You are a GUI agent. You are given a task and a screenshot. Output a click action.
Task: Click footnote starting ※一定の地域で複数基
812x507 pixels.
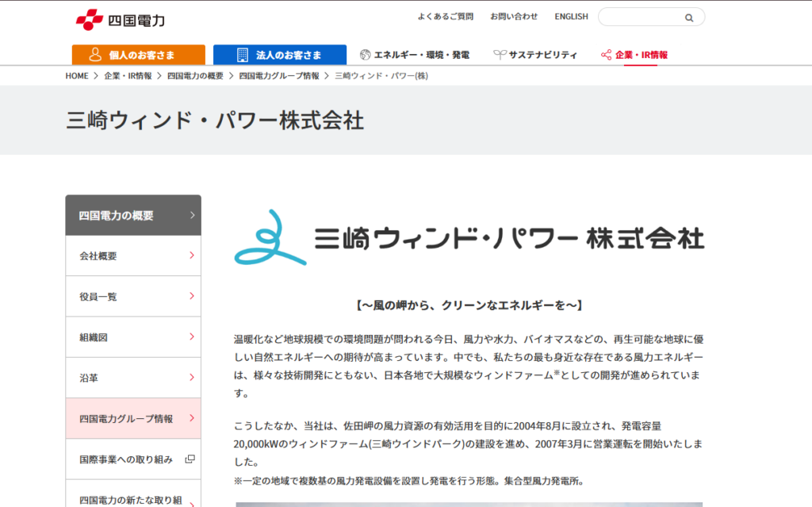point(409,481)
